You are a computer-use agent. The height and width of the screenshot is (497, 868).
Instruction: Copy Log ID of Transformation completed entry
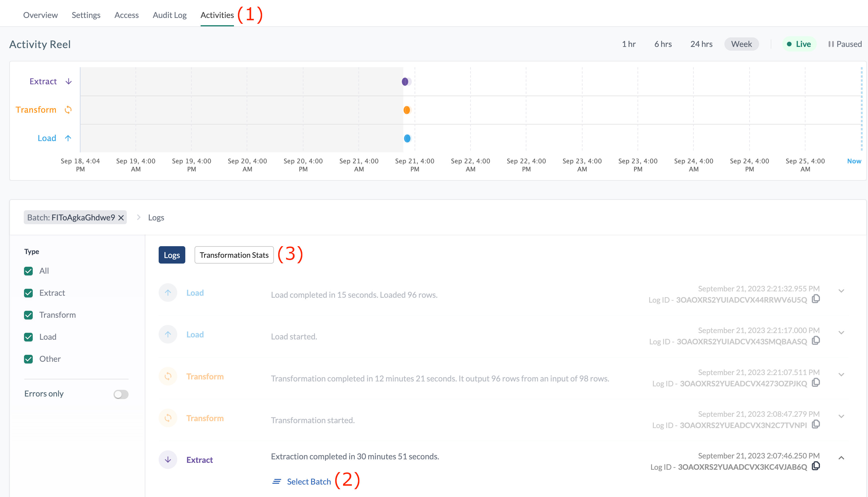pos(816,382)
